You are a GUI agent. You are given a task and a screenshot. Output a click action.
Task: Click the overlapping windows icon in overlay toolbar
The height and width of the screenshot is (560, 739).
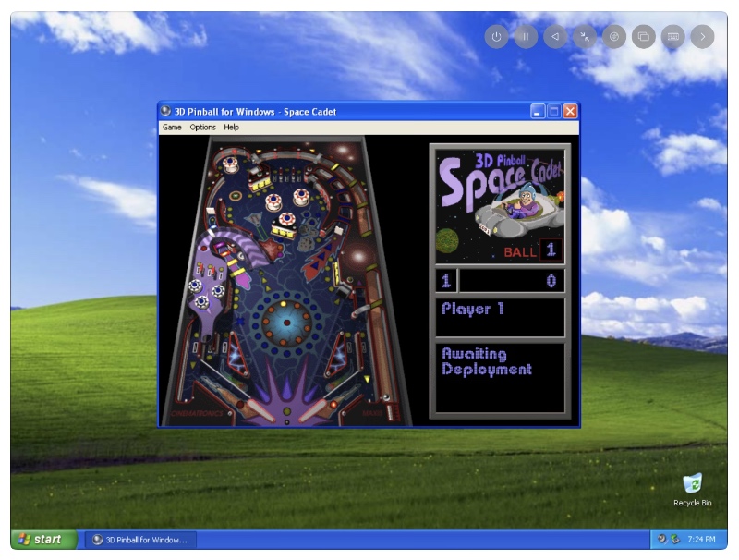click(x=644, y=37)
